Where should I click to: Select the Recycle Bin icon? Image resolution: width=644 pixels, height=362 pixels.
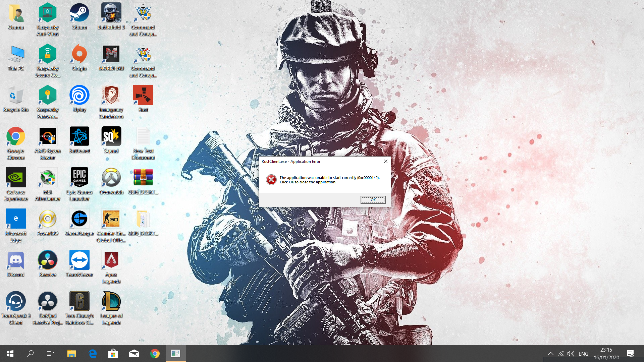coord(16,96)
